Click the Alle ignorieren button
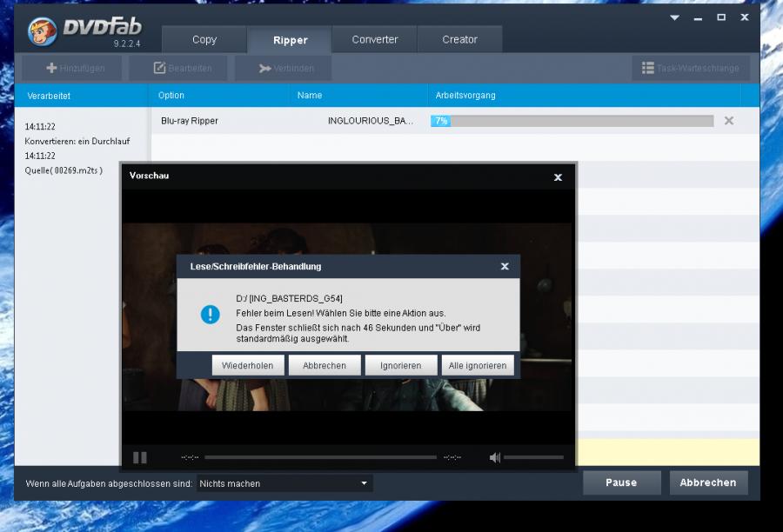The width and height of the screenshot is (783, 532). point(478,365)
